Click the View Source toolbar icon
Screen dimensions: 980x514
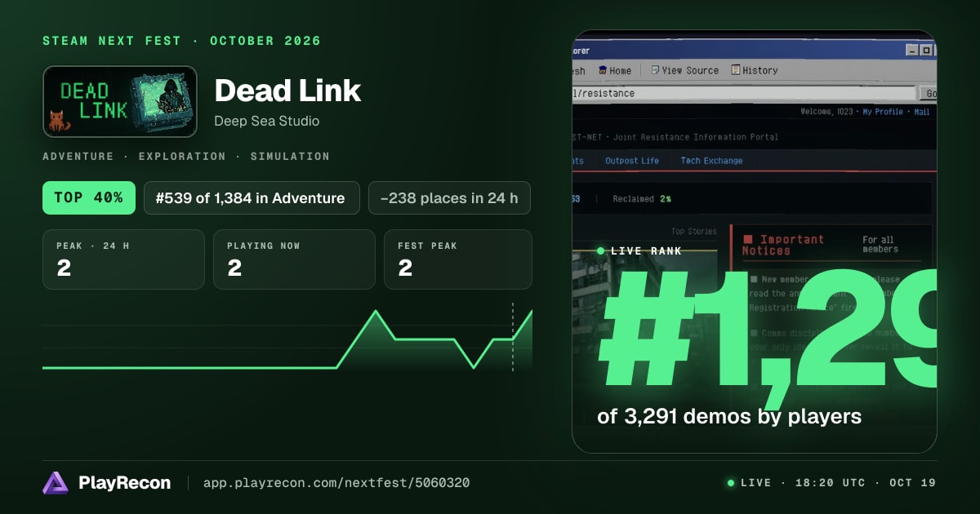point(655,70)
